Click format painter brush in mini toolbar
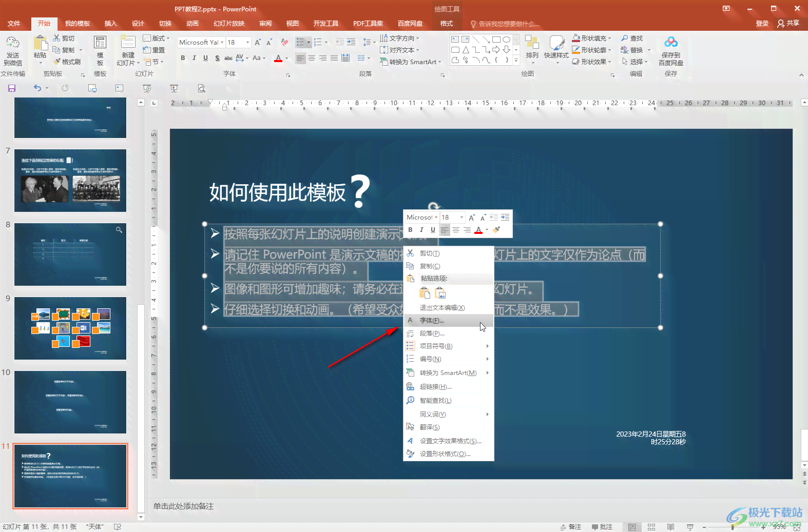 [x=496, y=230]
